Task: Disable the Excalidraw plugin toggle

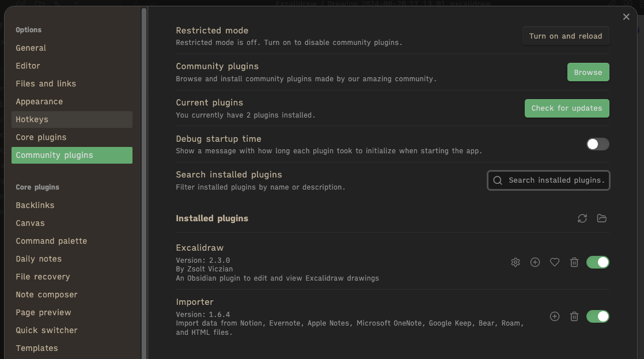Action: coord(597,262)
